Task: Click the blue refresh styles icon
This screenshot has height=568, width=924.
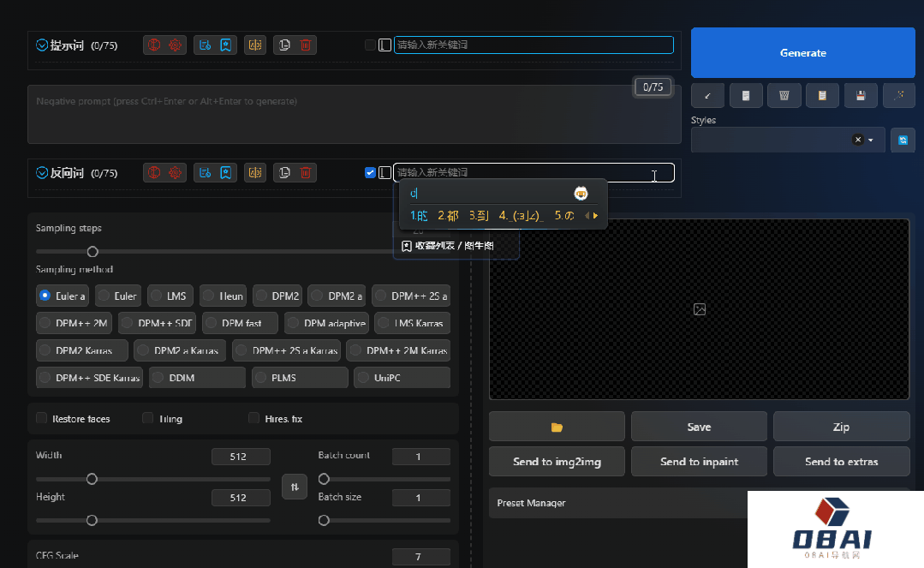Action: (x=902, y=140)
